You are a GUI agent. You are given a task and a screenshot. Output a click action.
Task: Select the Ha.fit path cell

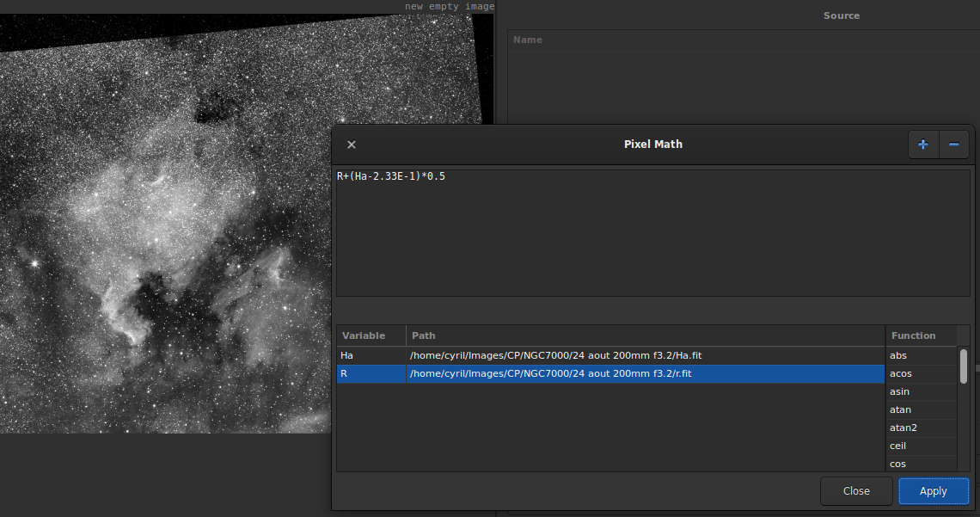pyautogui.click(x=645, y=355)
